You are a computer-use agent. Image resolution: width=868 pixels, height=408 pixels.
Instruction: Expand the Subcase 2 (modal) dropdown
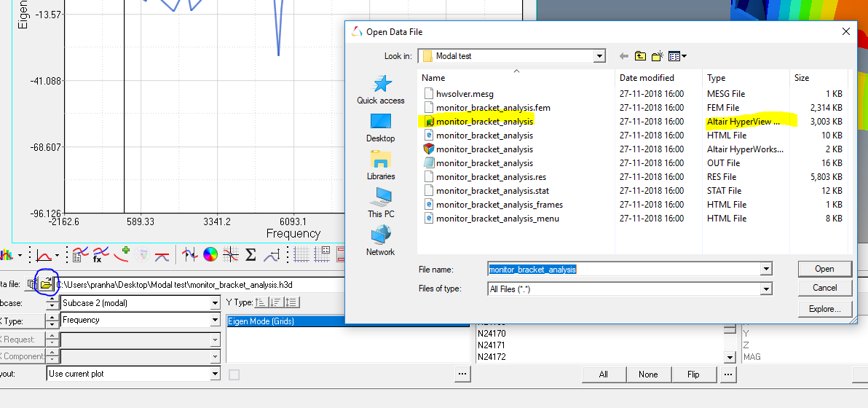coord(215,303)
